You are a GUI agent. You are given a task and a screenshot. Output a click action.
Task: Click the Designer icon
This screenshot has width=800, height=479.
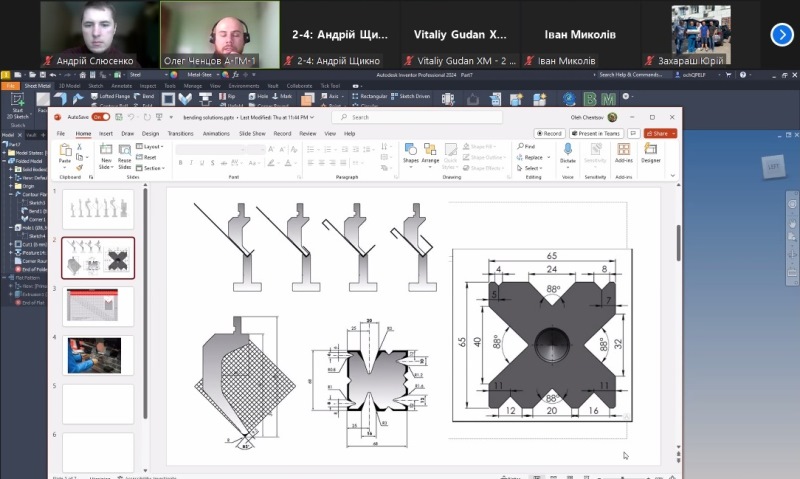tap(651, 149)
